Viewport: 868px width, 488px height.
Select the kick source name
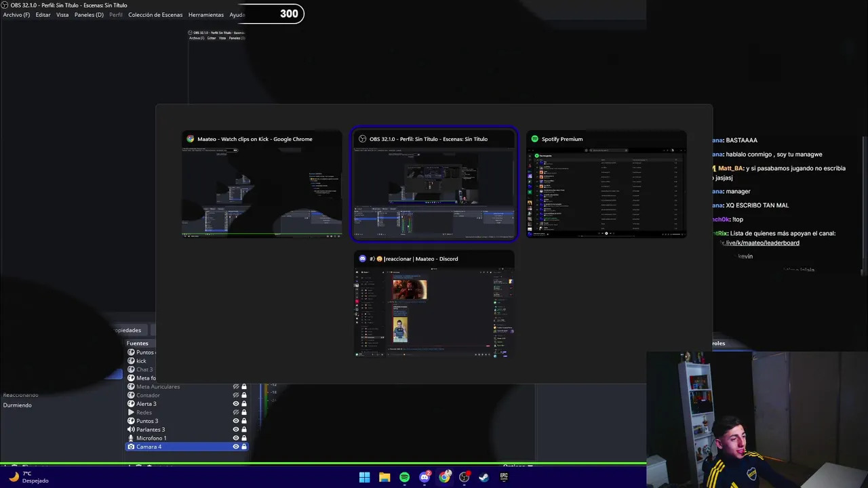pos(141,361)
